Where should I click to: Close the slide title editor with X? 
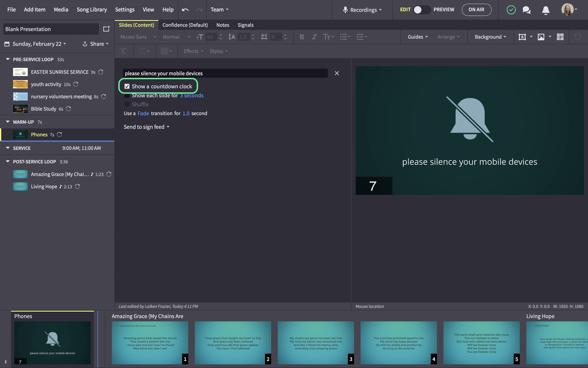coord(336,73)
